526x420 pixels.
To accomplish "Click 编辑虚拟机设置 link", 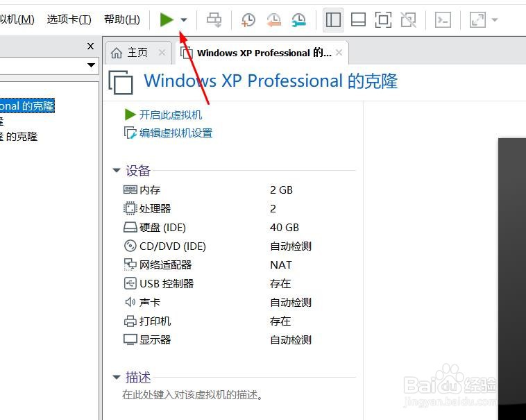I will click(176, 133).
